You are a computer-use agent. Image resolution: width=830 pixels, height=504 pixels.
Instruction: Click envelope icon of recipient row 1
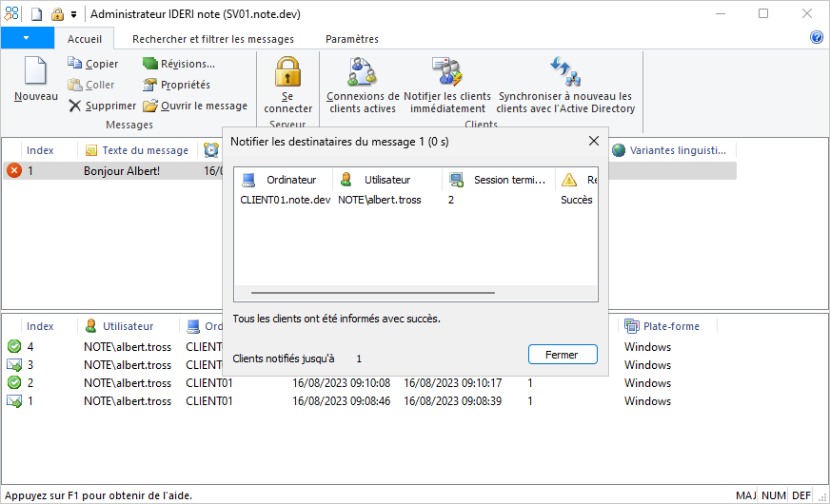[x=14, y=401]
